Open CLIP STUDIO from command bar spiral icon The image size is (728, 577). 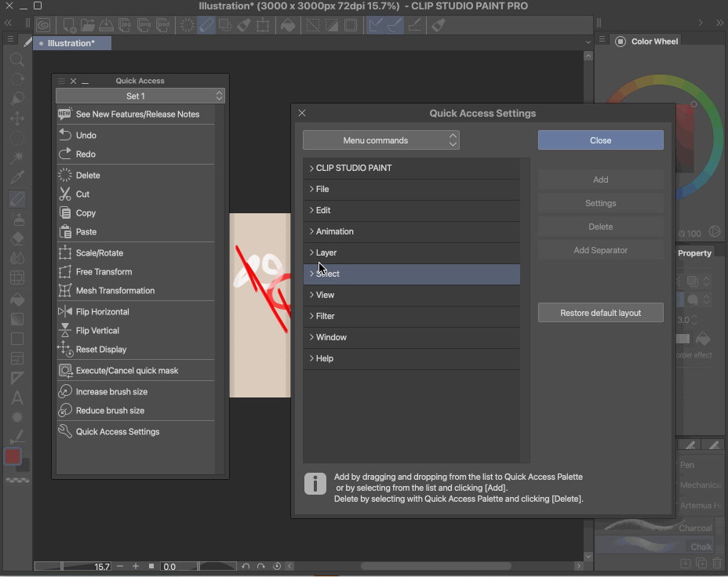pos(44,24)
